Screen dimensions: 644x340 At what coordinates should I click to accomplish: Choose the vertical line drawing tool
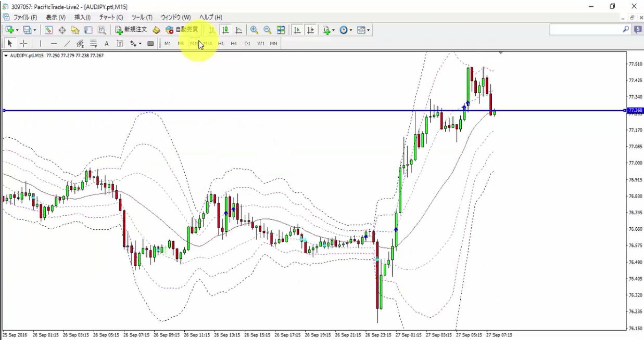[x=40, y=44]
